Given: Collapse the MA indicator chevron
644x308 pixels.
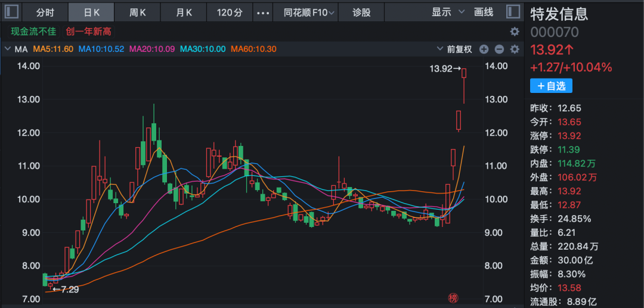Looking at the screenshot, I should click(x=8, y=49).
